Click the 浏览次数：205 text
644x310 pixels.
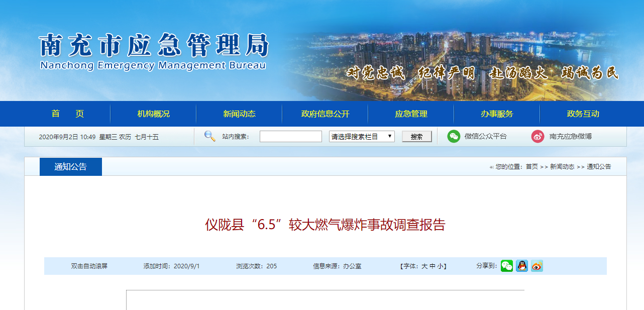257,266
